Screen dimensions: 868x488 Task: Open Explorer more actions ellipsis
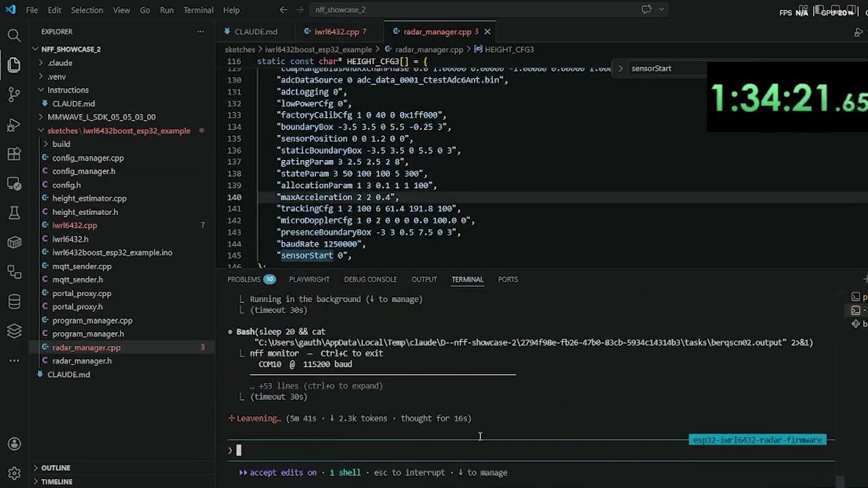[200, 32]
